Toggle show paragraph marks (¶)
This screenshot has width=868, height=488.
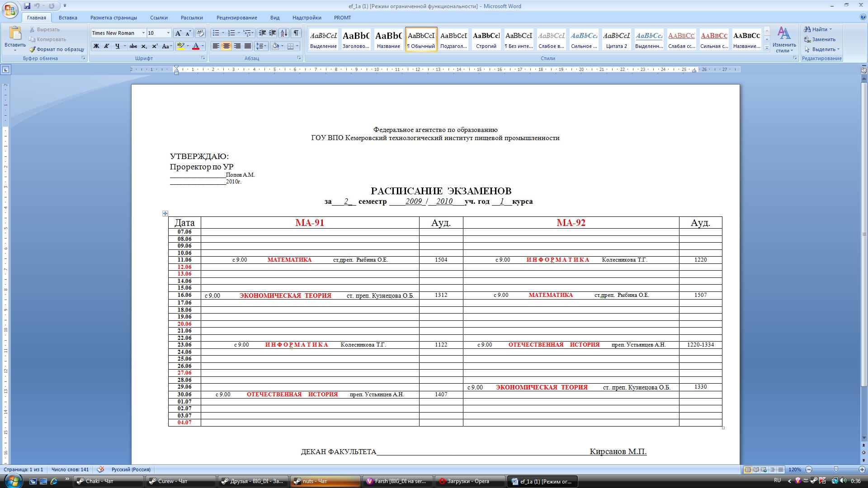296,33
